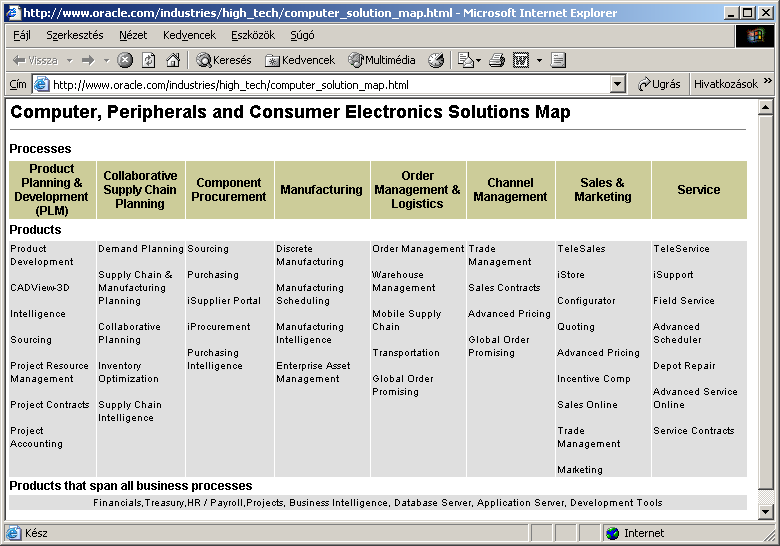Click the scrollbar up arrow
The height and width of the screenshot is (546, 780).
tap(766, 107)
